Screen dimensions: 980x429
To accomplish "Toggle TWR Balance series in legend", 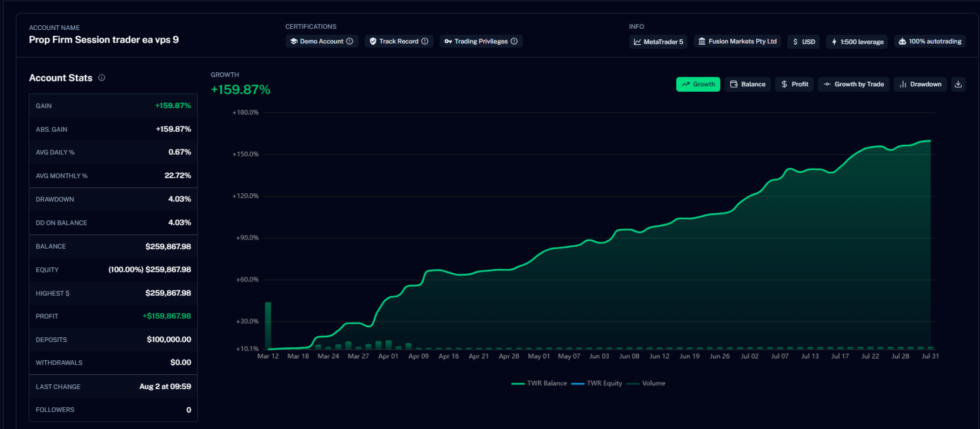I will [x=539, y=383].
